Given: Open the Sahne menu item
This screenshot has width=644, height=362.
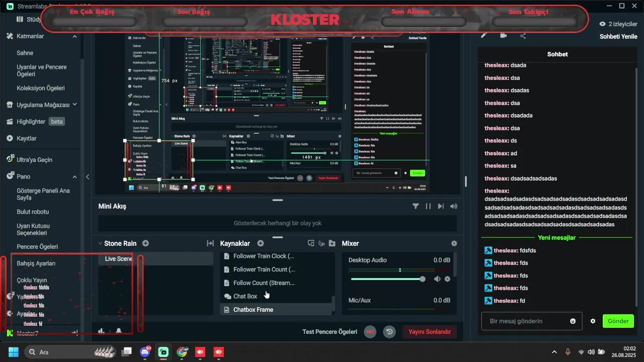Looking at the screenshot, I should (25, 53).
